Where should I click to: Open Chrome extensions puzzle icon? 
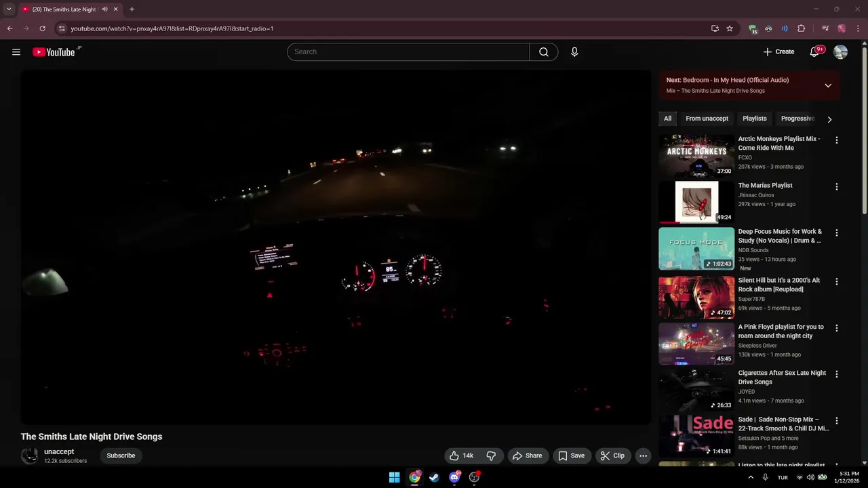pyautogui.click(x=801, y=28)
